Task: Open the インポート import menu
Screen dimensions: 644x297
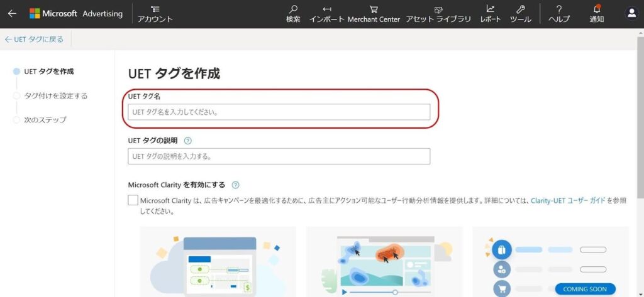Action: tap(326, 14)
